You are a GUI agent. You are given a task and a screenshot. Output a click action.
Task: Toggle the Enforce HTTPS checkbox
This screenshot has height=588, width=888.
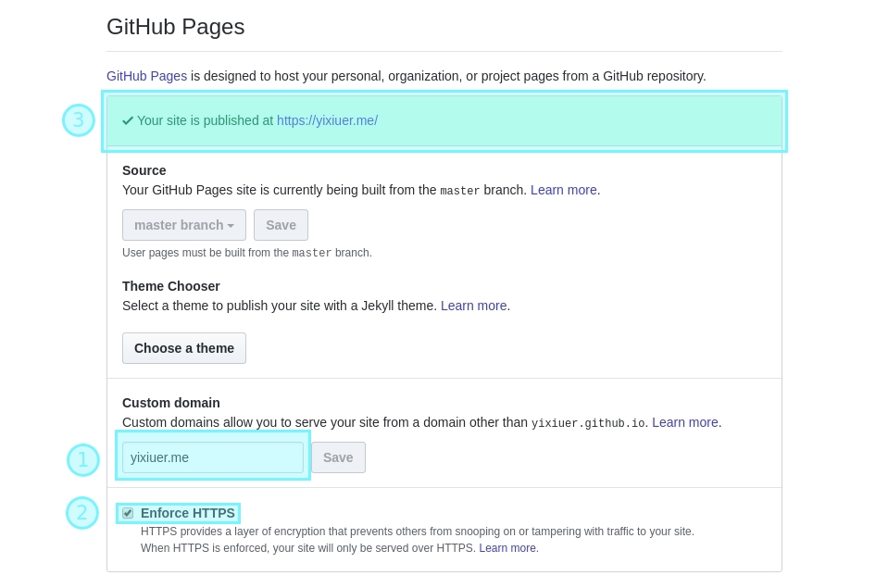pos(128,513)
